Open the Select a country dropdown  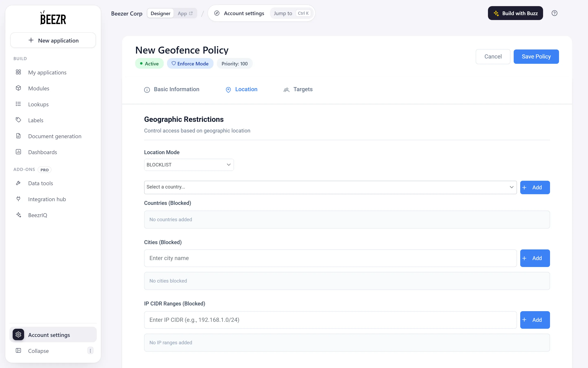coord(330,187)
